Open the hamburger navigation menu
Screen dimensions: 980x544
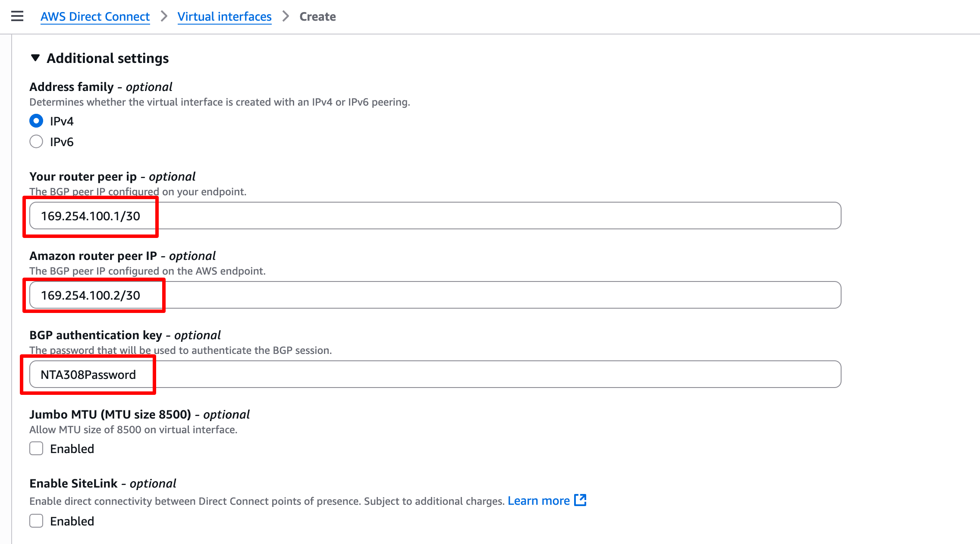pyautogui.click(x=17, y=16)
